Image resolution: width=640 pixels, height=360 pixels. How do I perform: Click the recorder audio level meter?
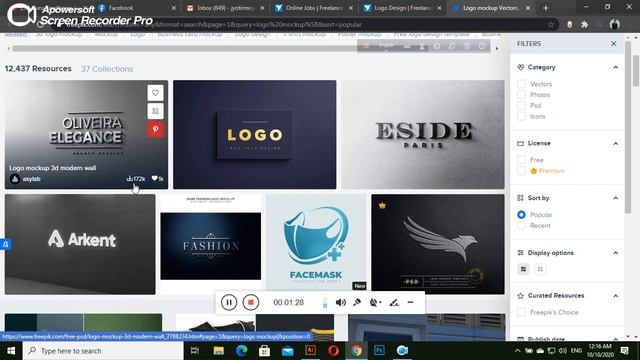point(325,302)
